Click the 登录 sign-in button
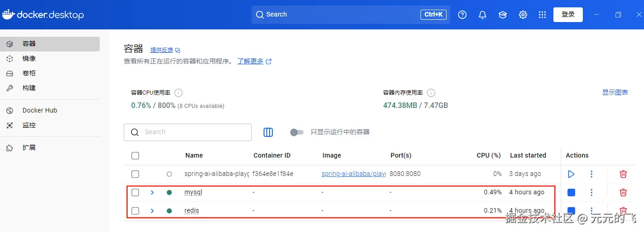Viewport: 644px width, 232px height. pyautogui.click(x=568, y=15)
